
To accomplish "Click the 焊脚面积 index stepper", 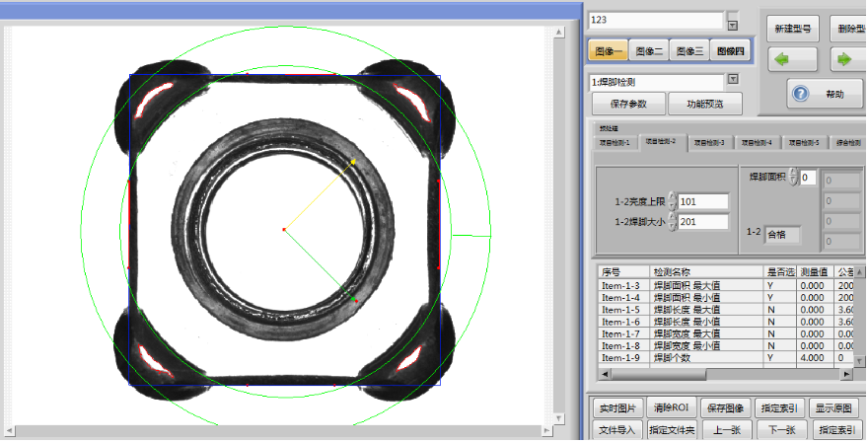I will (x=793, y=178).
